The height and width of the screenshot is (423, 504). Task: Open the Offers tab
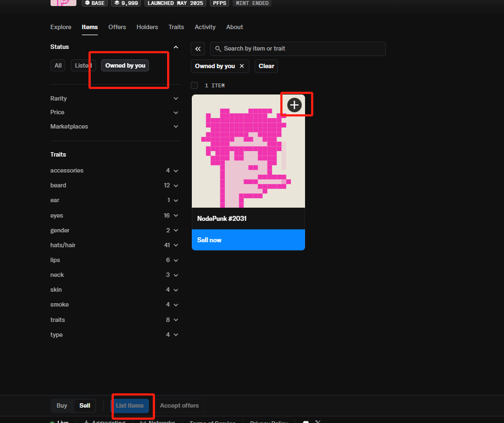coord(117,27)
